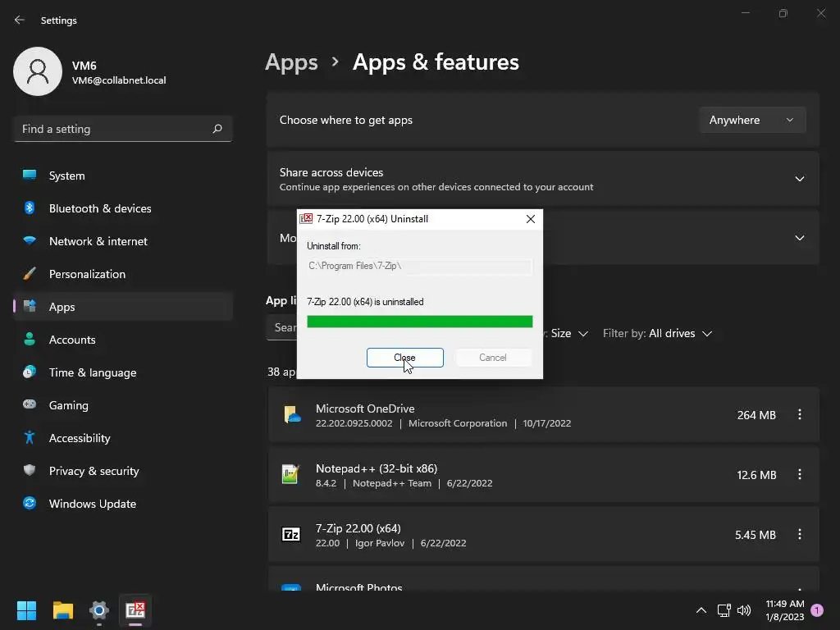Open the notification badge in the taskbar

[x=817, y=610]
